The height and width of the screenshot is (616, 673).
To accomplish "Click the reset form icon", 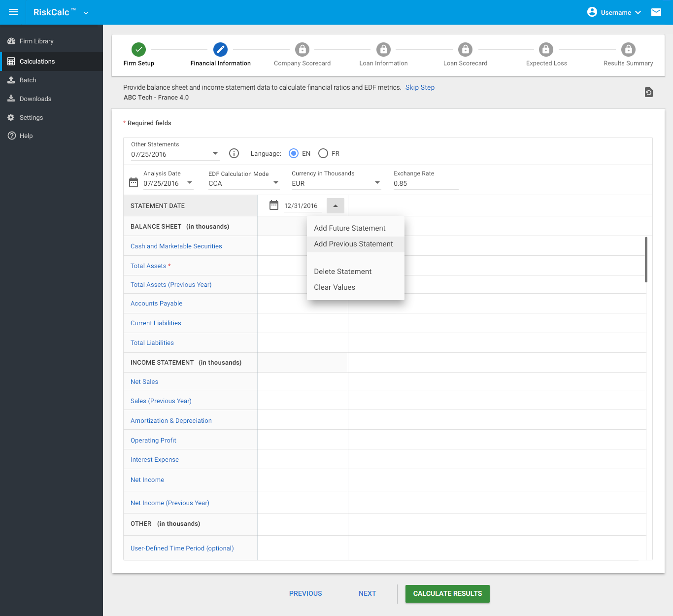I will coord(649,92).
